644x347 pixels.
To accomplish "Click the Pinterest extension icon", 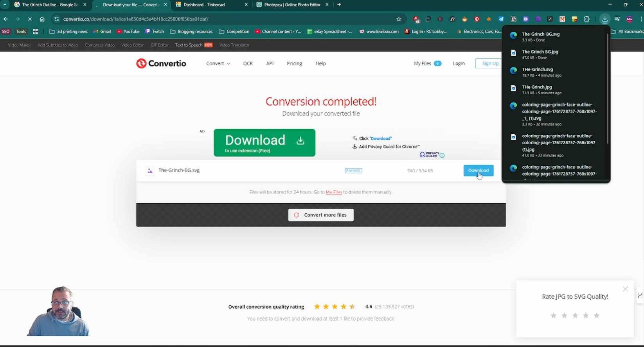I will pos(477,19).
